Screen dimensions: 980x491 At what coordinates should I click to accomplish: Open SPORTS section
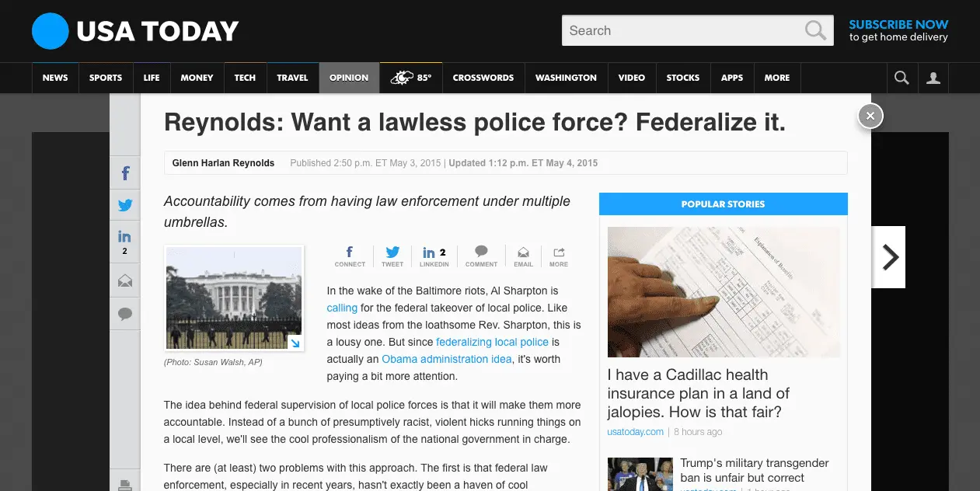106,78
